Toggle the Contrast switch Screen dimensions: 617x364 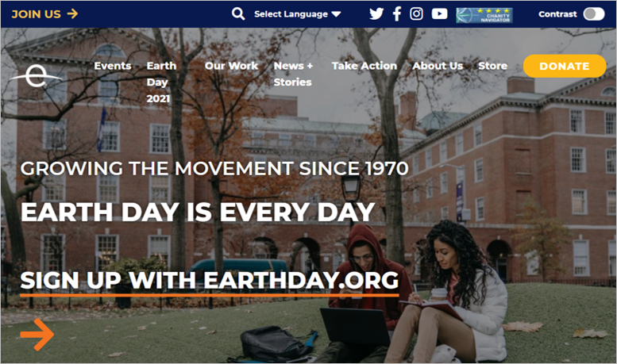tap(594, 14)
